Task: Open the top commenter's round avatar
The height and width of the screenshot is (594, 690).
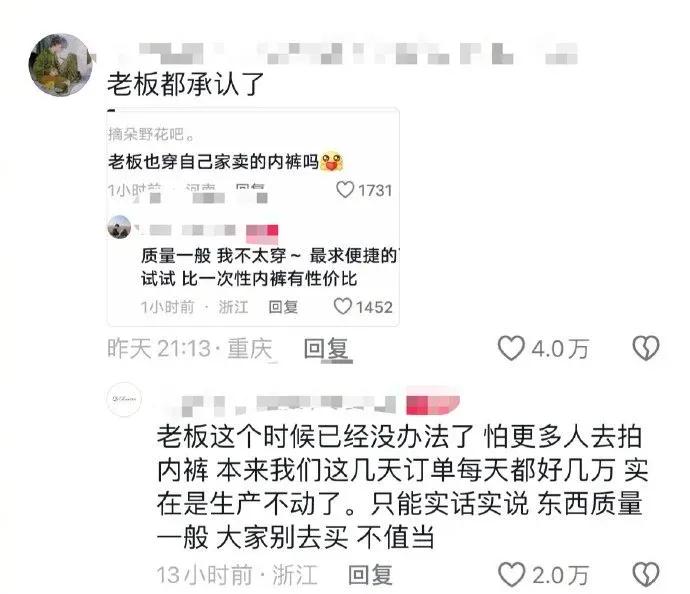Action: (x=61, y=65)
